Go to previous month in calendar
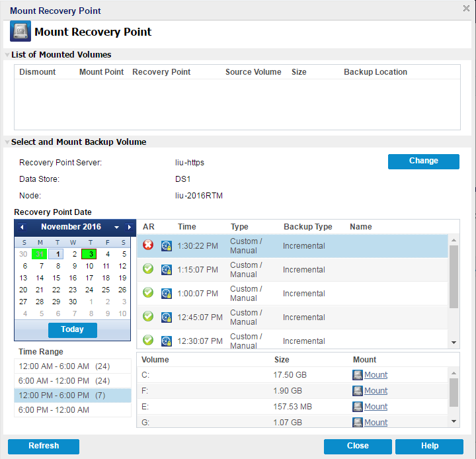This screenshot has width=476, height=459. point(22,228)
